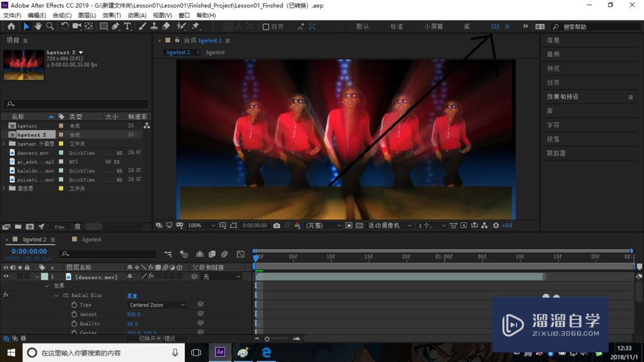Click the yellow label swatch of bgwtext 2
644x362 pixels.
[61, 135]
